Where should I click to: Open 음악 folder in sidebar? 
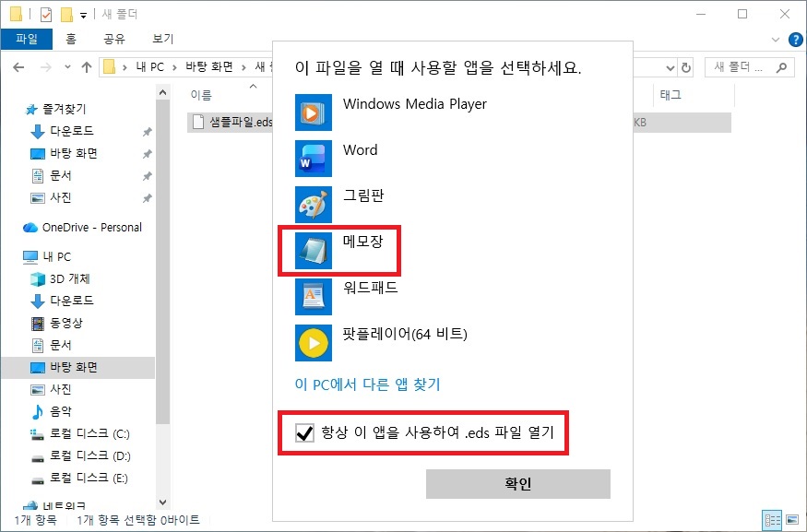pos(60,411)
